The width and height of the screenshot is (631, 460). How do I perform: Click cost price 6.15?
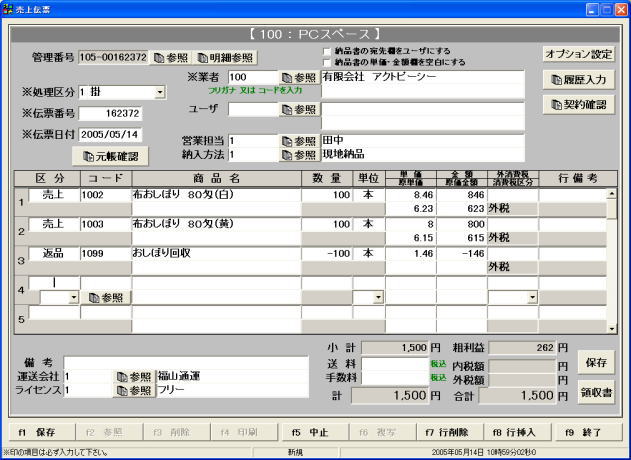coord(410,238)
